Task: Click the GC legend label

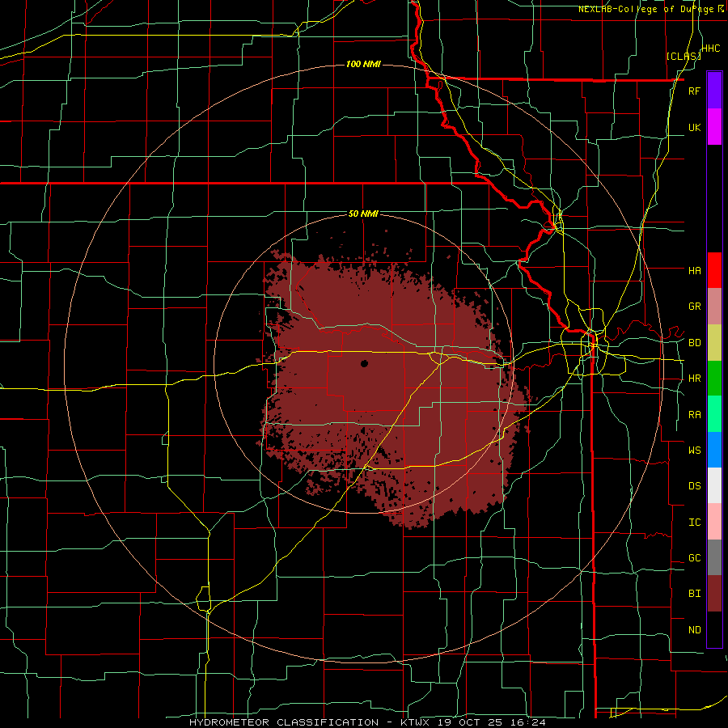Action: [x=694, y=558]
